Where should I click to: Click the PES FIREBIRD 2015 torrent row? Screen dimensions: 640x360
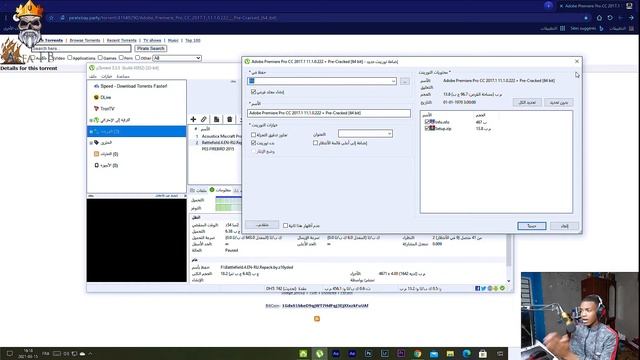click(215, 149)
